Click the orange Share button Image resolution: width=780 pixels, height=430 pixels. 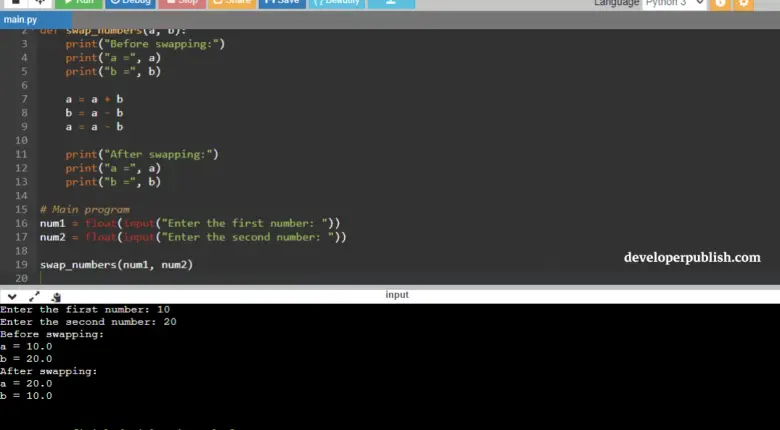pos(232,3)
